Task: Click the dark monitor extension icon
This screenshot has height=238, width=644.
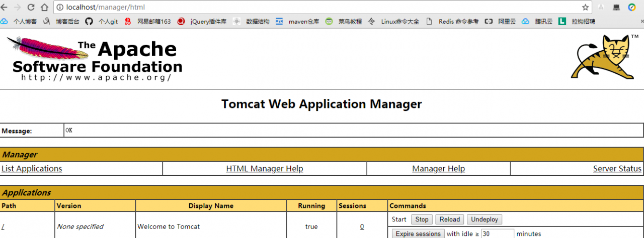Action: [x=616, y=8]
